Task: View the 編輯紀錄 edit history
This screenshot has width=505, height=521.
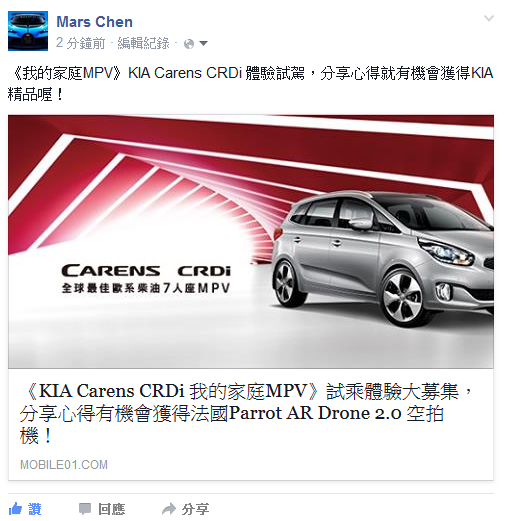Action: tap(143, 43)
